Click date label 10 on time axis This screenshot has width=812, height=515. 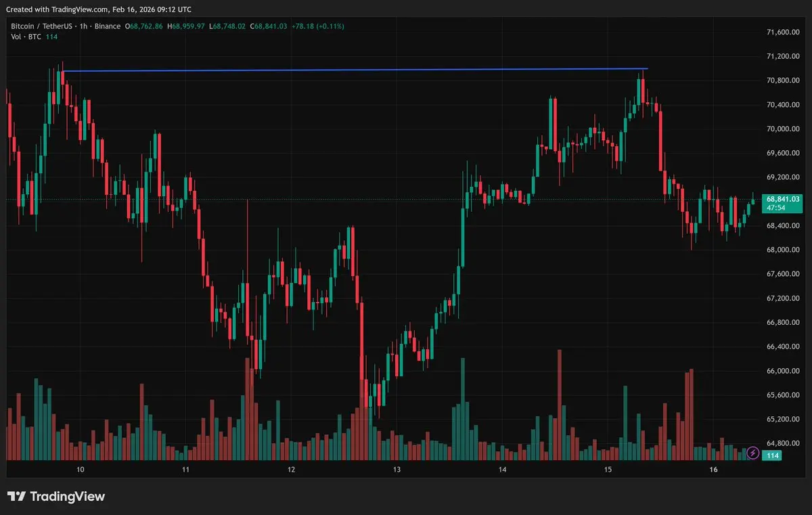coord(81,470)
